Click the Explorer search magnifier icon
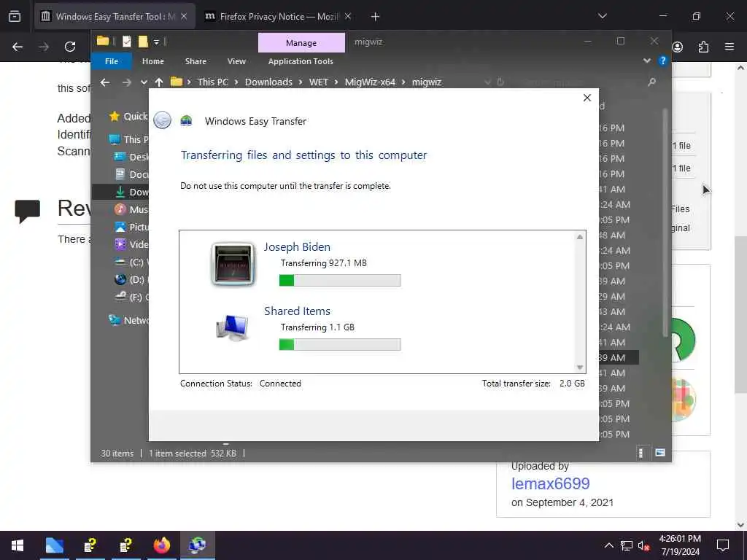This screenshot has width=747, height=560. pos(651,82)
